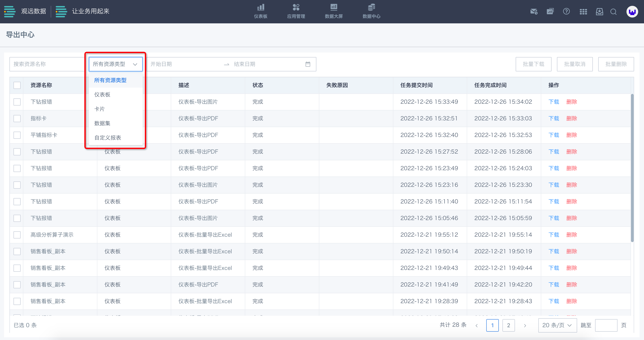Viewport: 644px width, 340px height.
Task: Click 批量下载 batch download button
Action: click(x=533, y=64)
